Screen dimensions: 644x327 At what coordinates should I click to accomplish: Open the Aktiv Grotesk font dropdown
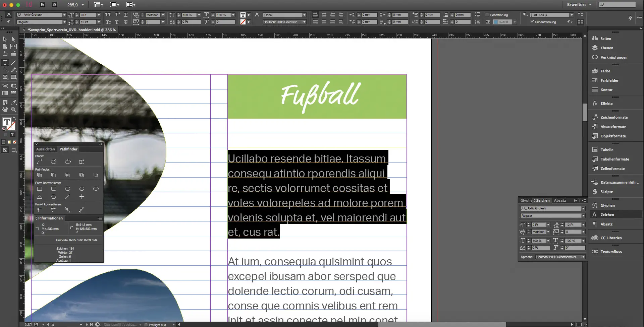[x=64, y=15]
